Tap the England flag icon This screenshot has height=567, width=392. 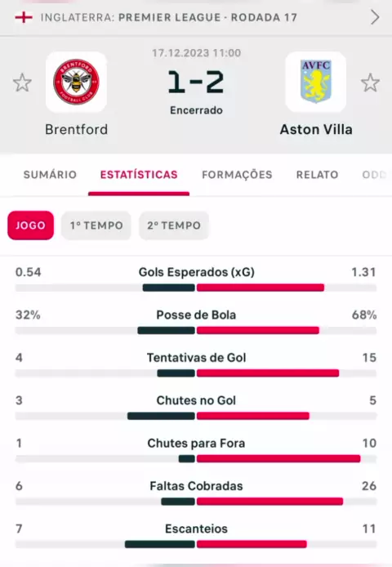pos(24,17)
